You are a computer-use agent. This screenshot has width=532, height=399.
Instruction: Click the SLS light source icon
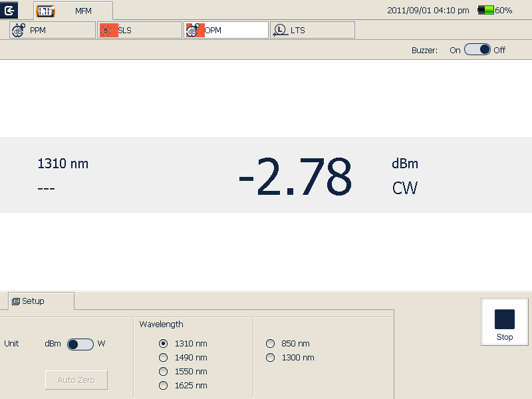pos(107,30)
